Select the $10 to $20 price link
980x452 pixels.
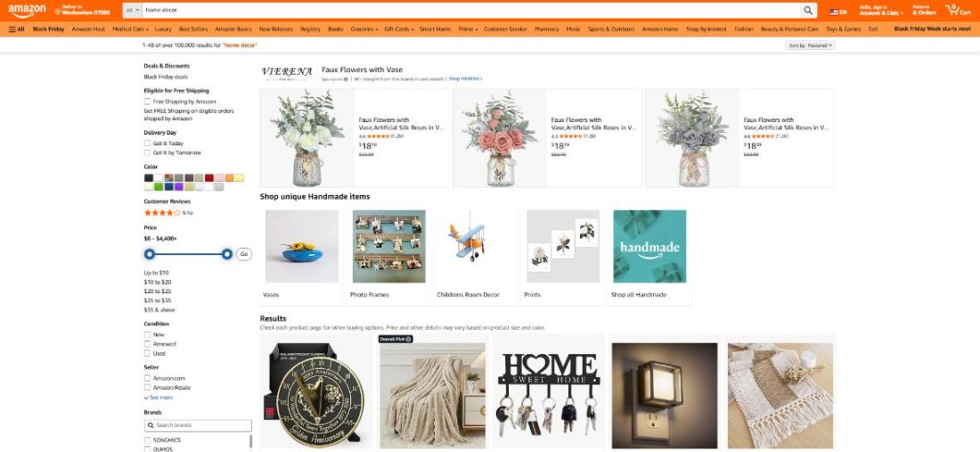click(x=158, y=282)
